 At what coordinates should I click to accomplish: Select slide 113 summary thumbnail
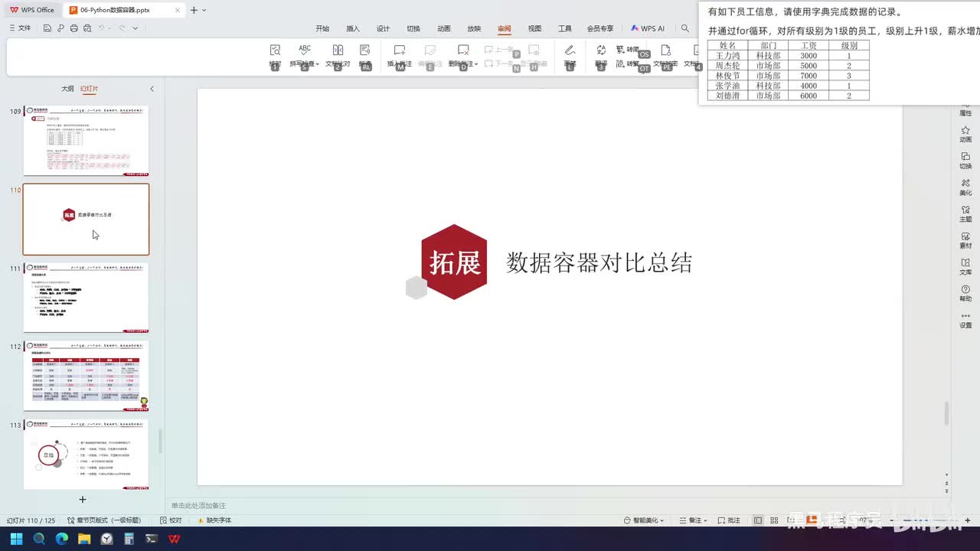[x=86, y=455]
